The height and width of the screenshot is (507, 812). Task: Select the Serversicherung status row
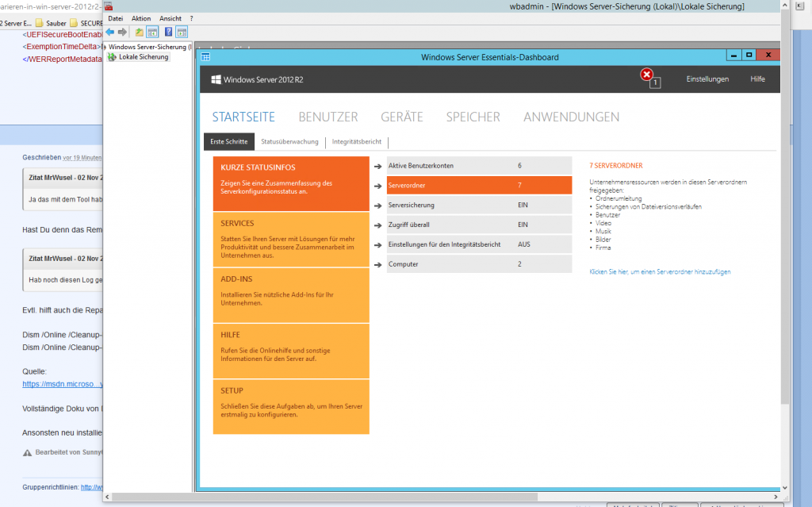pyautogui.click(x=479, y=205)
